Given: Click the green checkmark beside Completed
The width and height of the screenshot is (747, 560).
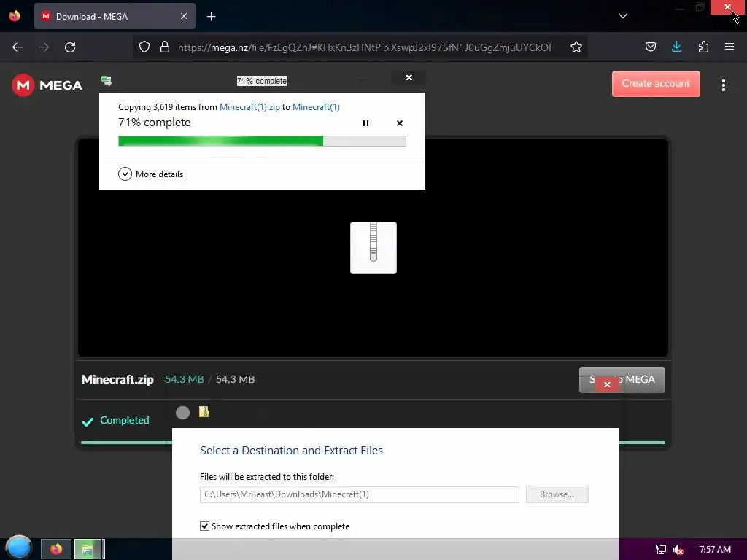Looking at the screenshot, I should [88, 422].
